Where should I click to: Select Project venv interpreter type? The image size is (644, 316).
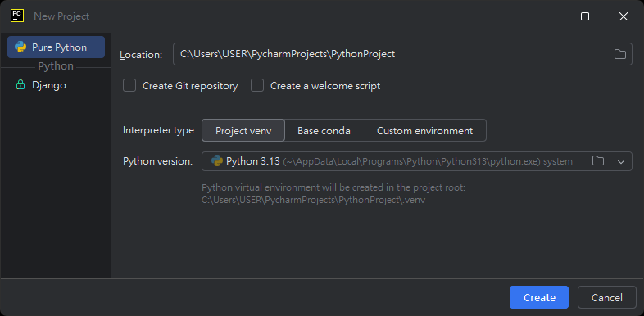(243, 130)
